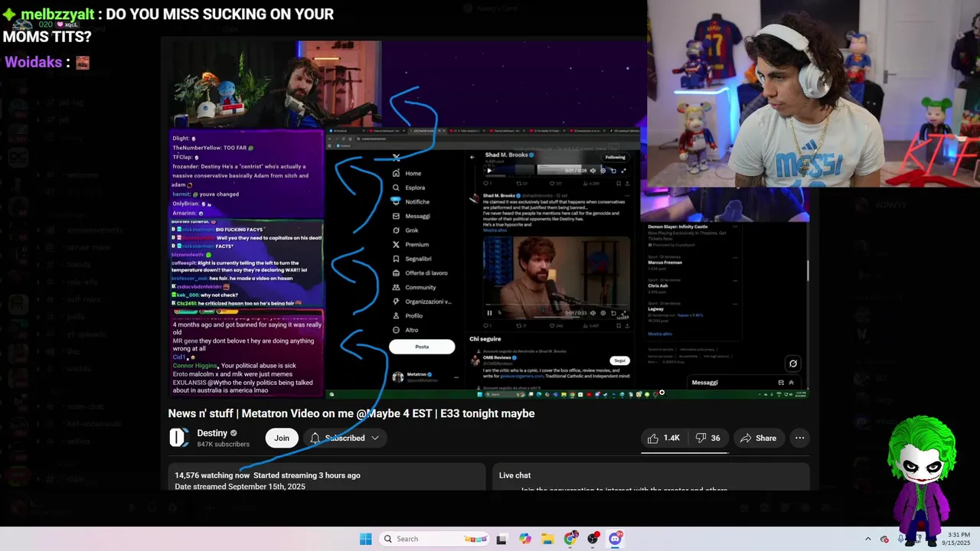Open Task View on the taskbar
Image resolution: width=980 pixels, height=551 pixels.
[x=501, y=539]
